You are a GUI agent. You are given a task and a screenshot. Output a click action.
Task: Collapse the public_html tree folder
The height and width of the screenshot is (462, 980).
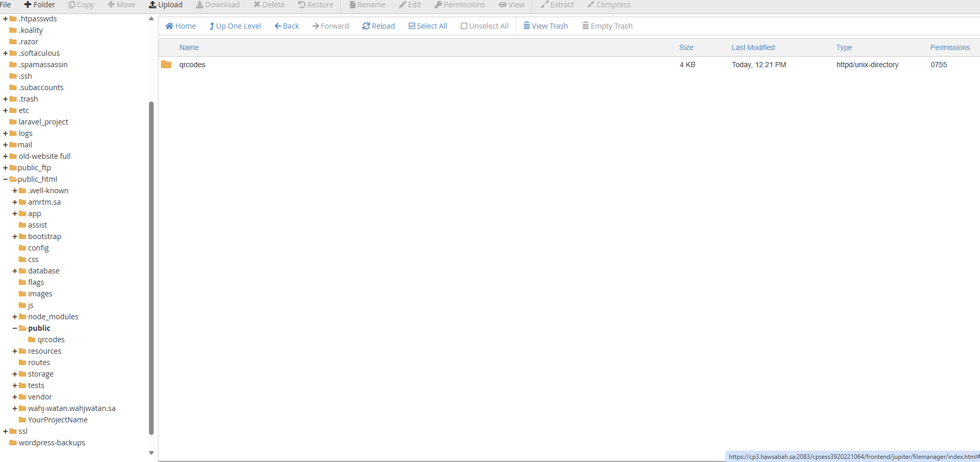pyautogui.click(x=5, y=179)
